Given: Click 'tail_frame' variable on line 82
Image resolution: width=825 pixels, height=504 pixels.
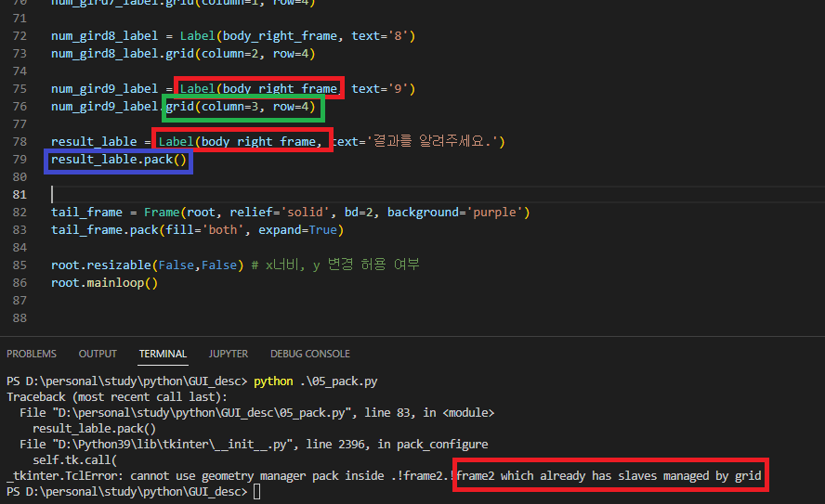Looking at the screenshot, I should pyautogui.click(x=86, y=213).
